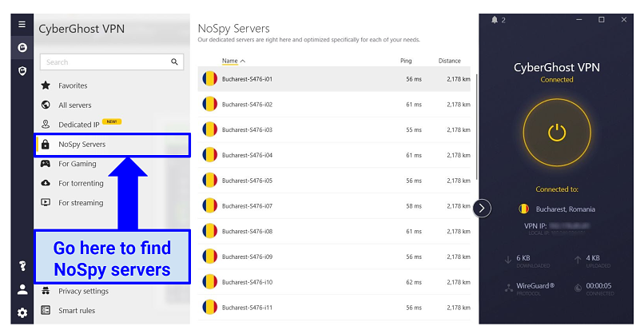Sort servers by Distance column
Image resolution: width=644 pixels, height=334 pixels.
click(x=449, y=61)
